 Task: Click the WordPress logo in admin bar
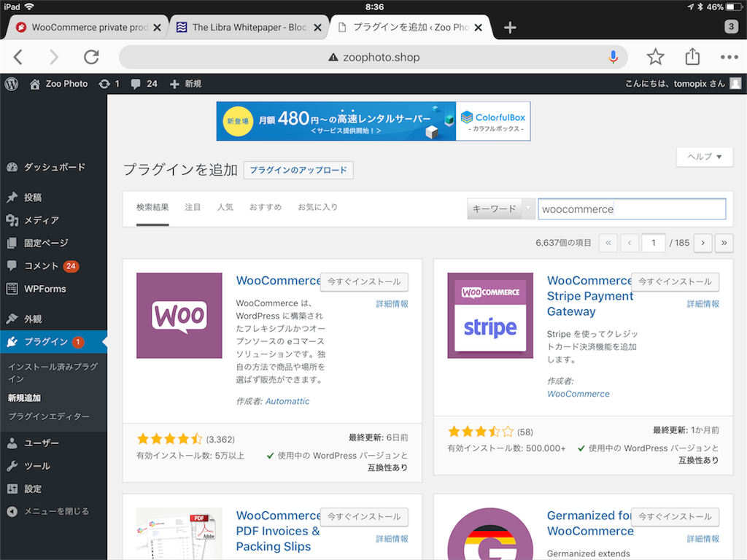coord(12,84)
